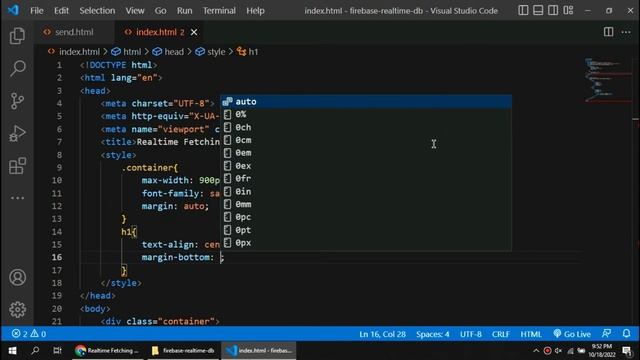Open the Explorer view in activity bar
The image size is (640, 360).
(17, 36)
